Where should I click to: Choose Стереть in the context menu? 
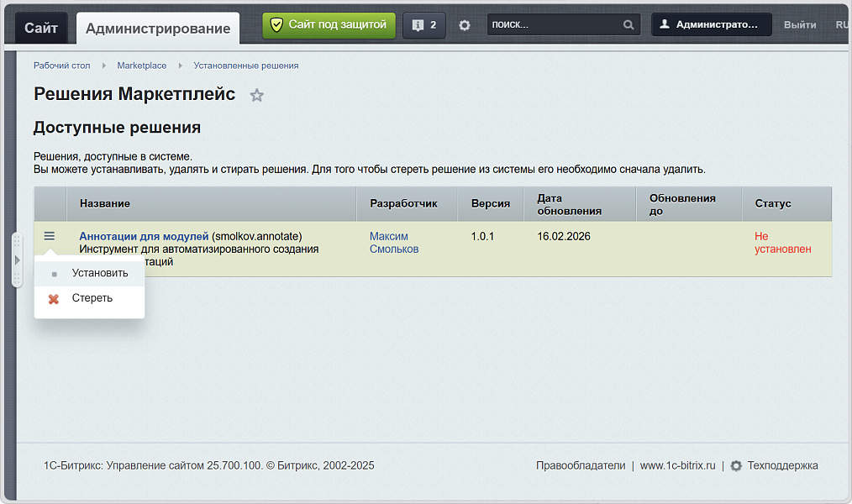tap(92, 298)
